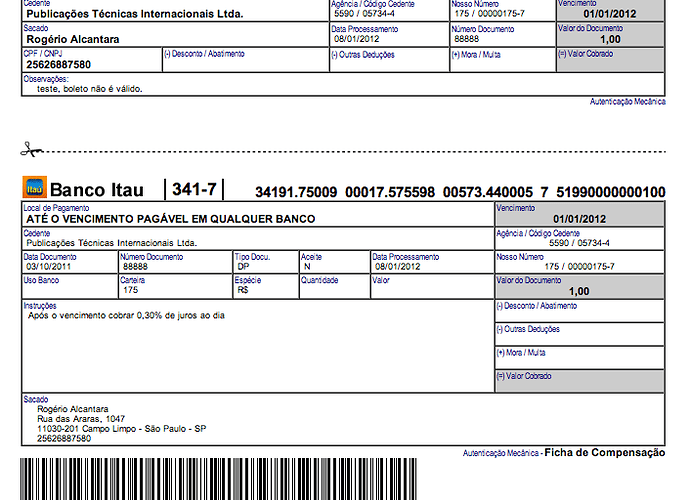Click the "CPF / CNPJ" label
This screenshot has width=690, height=500.
click(43, 54)
